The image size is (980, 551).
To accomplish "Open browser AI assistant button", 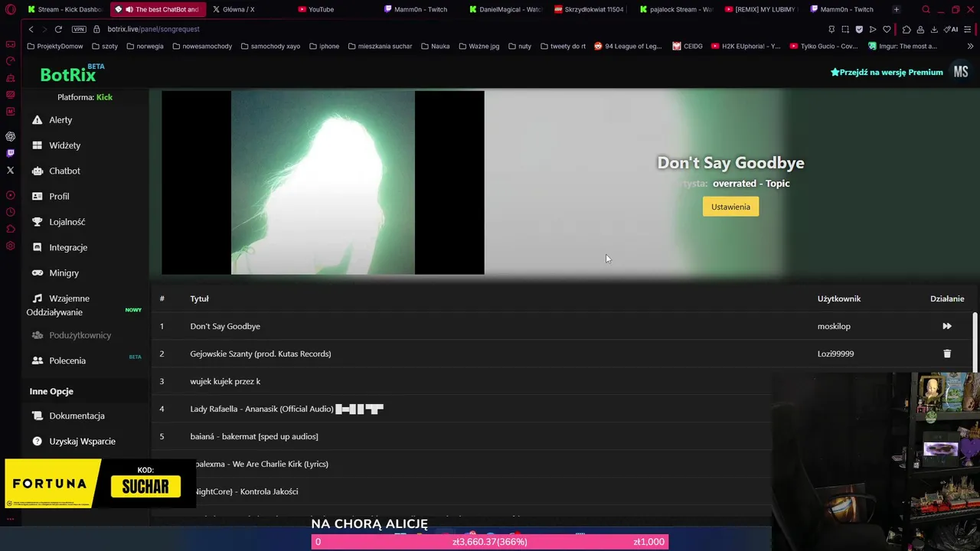I will click(x=951, y=29).
